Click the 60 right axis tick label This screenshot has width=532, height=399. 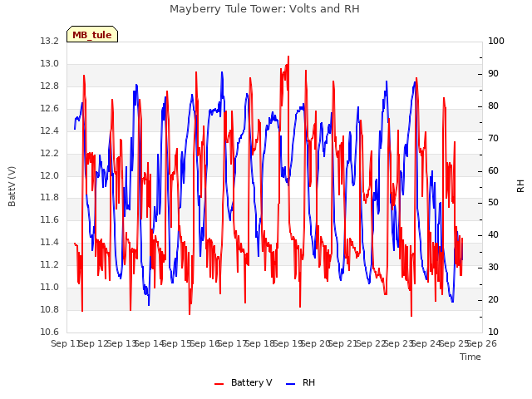click(493, 170)
